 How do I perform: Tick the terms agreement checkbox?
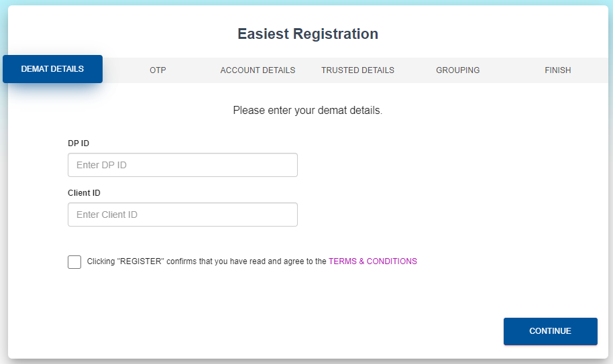tap(74, 262)
